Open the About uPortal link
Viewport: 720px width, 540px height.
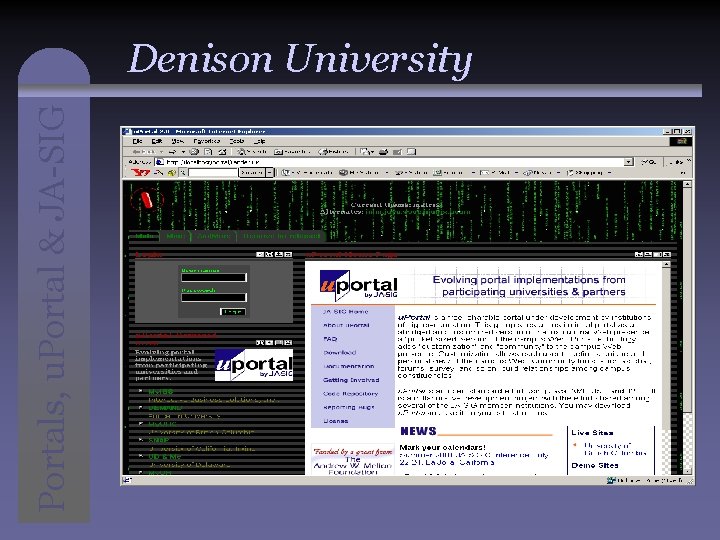[x=346, y=325]
